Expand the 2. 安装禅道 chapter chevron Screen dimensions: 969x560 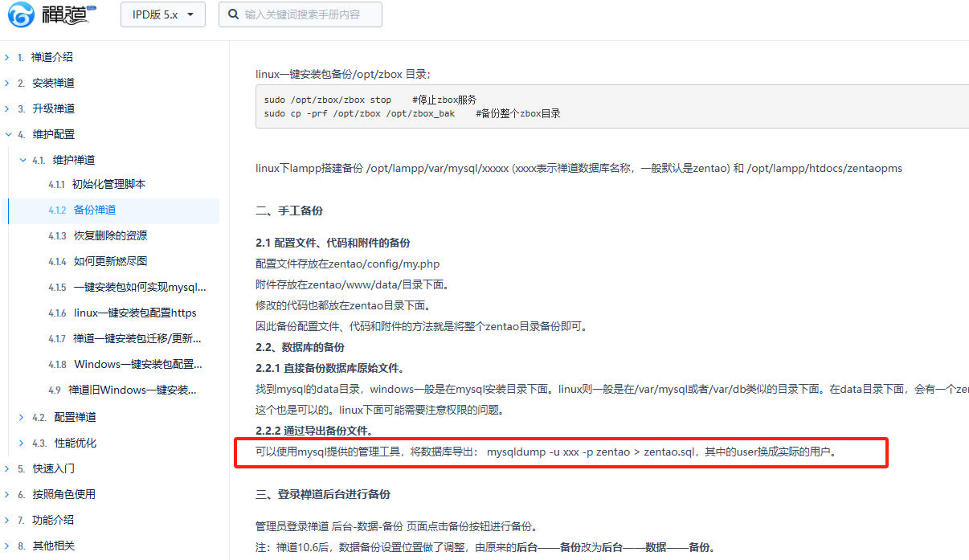(7, 83)
